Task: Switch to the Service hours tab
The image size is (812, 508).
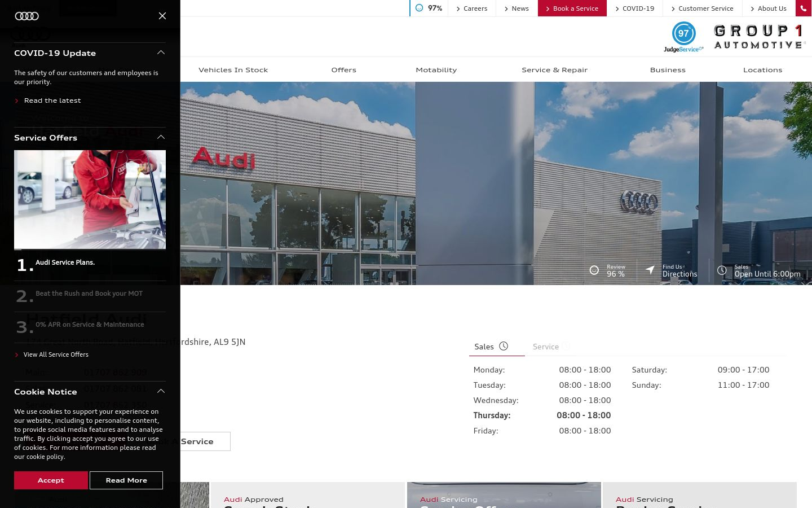Action: pos(546,347)
